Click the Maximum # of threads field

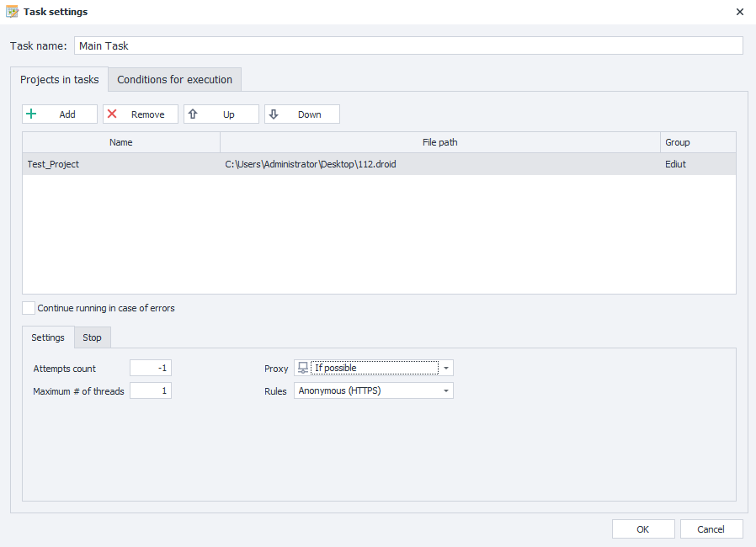coord(150,390)
